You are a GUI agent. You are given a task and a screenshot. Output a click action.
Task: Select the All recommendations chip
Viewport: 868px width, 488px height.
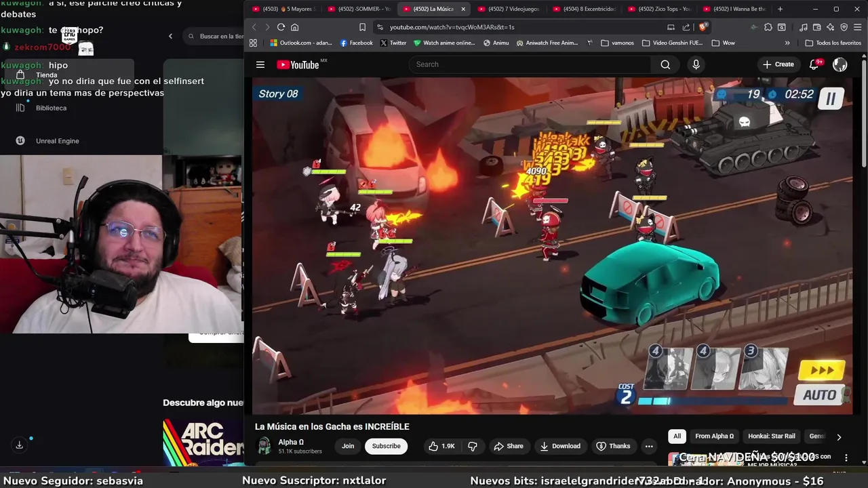[677, 436]
